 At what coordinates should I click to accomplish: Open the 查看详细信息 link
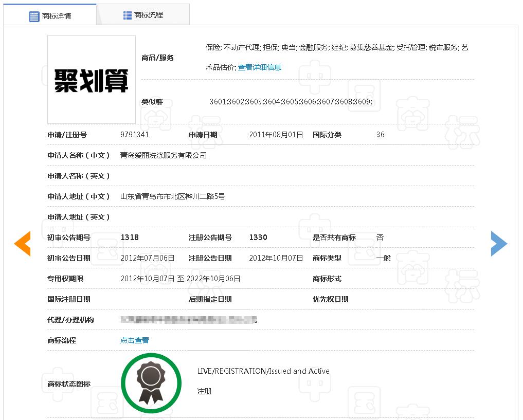260,67
